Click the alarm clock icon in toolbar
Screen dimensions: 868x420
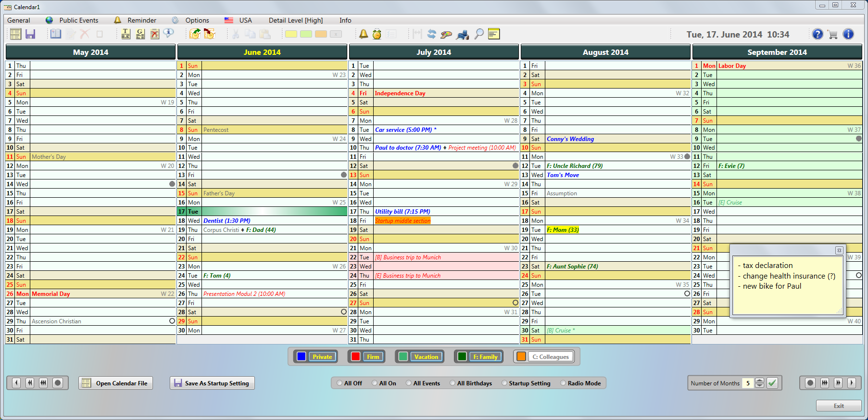(x=377, y=34)
